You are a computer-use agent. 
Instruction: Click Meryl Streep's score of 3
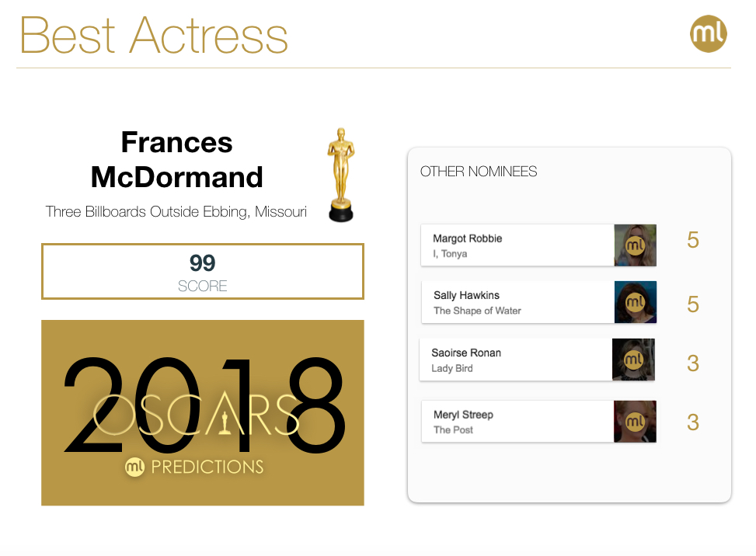(x=693, y=422)
